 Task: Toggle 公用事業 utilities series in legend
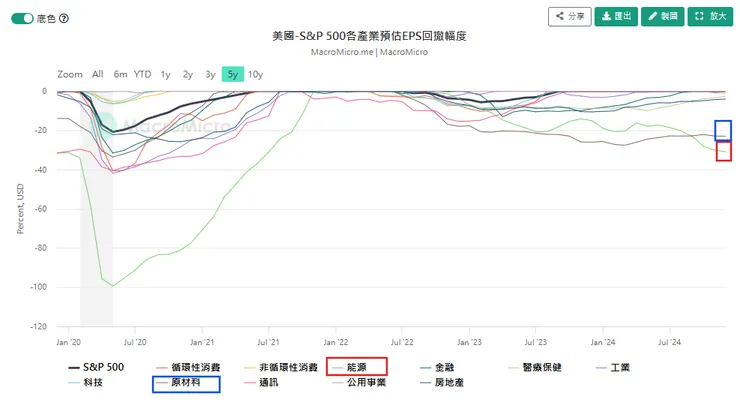359,382
